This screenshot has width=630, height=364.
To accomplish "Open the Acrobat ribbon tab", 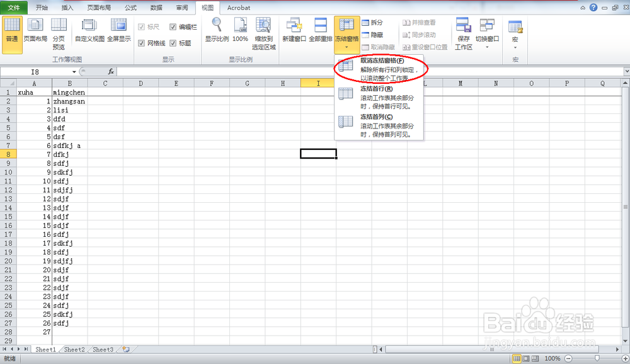I will point(239,8).
